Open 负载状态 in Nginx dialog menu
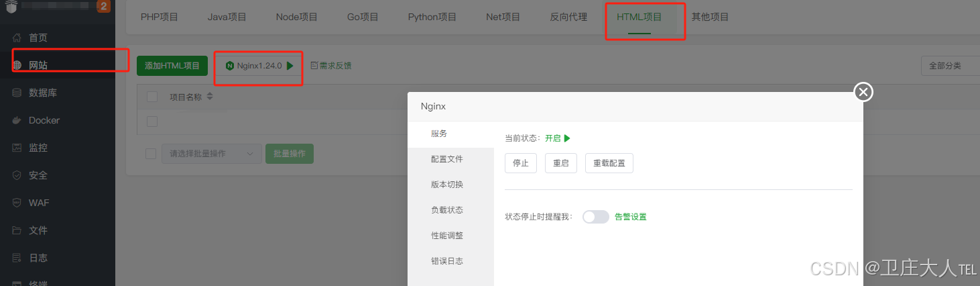980x286 pixels. (450, 210)
